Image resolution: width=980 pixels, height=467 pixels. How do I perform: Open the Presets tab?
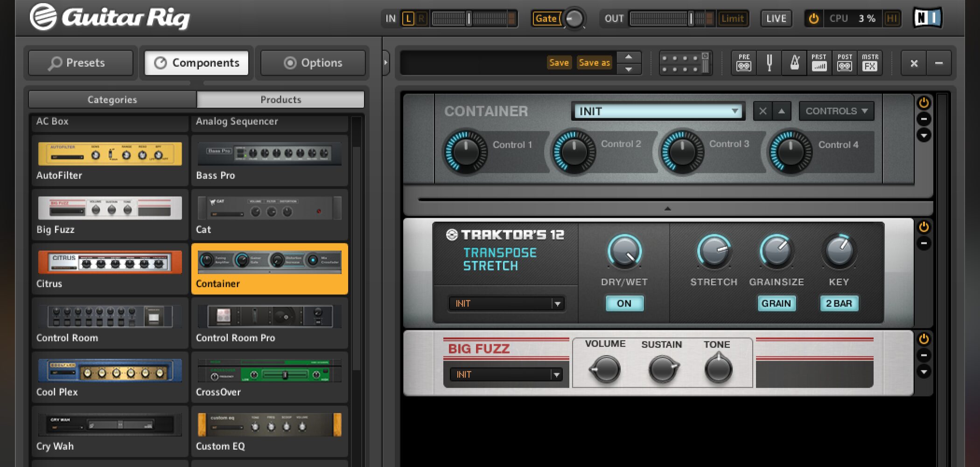[81, 63]
